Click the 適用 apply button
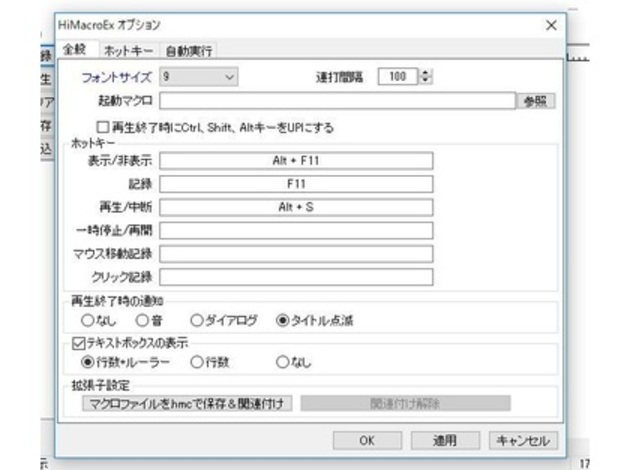Image resolution: width=630 pixels, height=470 pixels. click(445, 441)
